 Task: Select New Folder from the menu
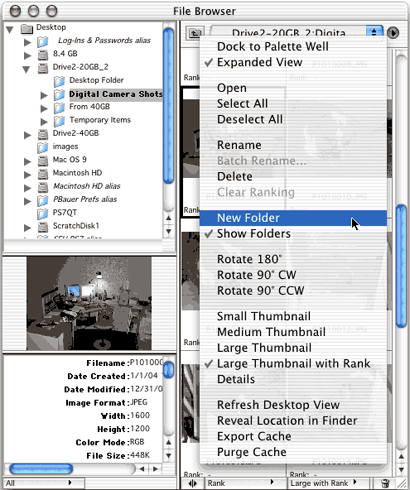point(293,218)
